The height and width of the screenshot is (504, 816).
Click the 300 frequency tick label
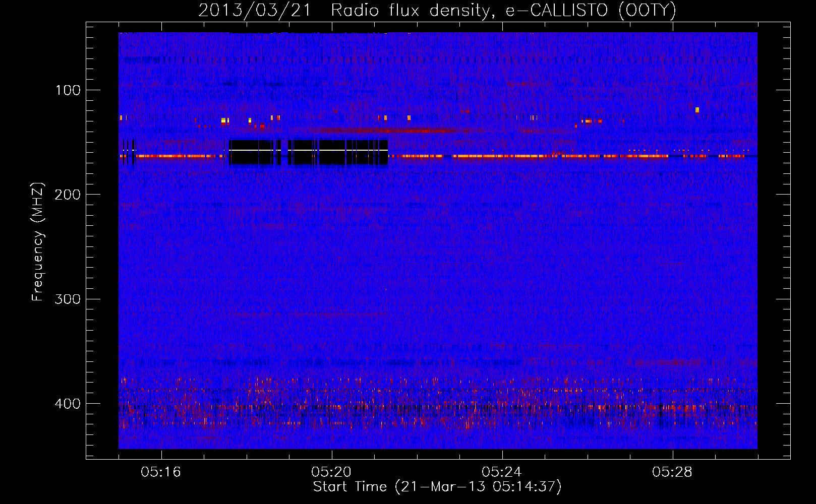[x=68, y=299]
